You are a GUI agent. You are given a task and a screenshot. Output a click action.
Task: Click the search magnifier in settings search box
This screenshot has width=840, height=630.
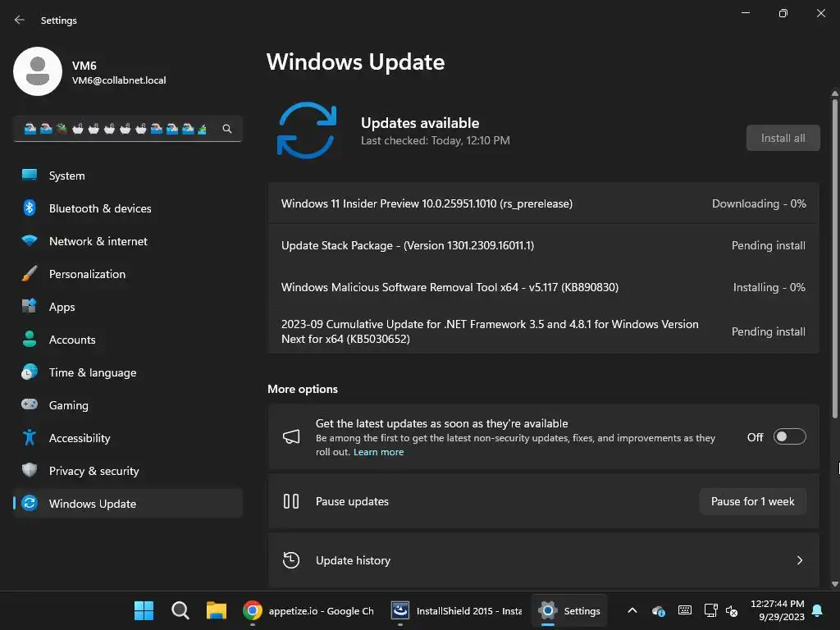click(x=227, y=129)
